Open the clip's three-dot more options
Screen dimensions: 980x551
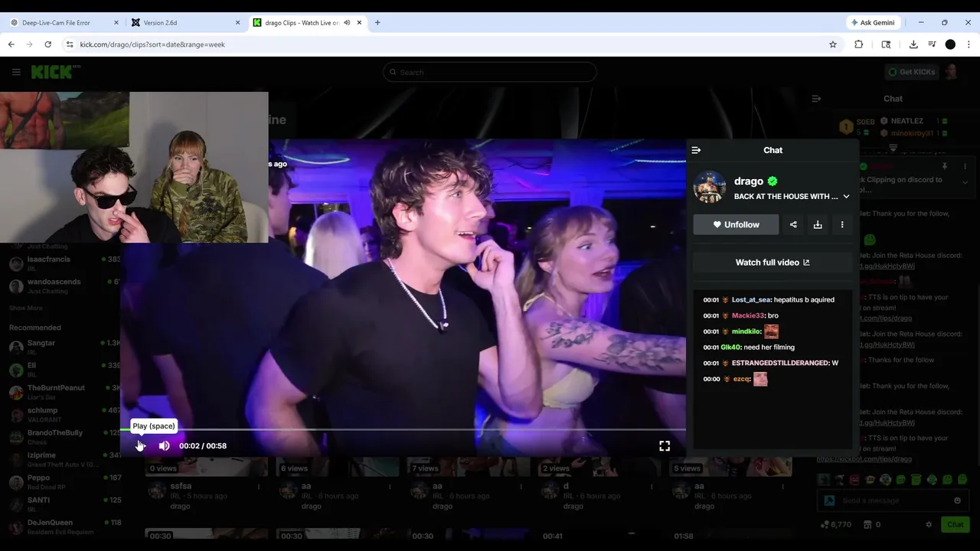pos(842,224)
